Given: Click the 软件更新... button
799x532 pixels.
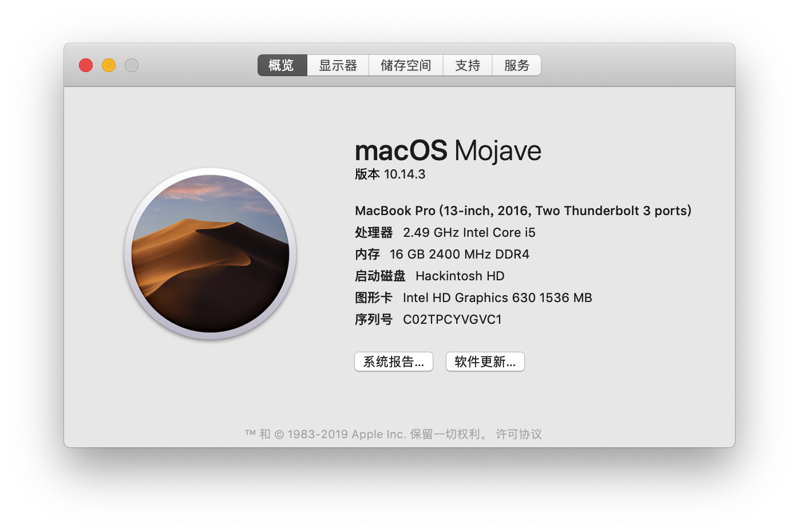Looking at the screenshot, I should 485,362.
